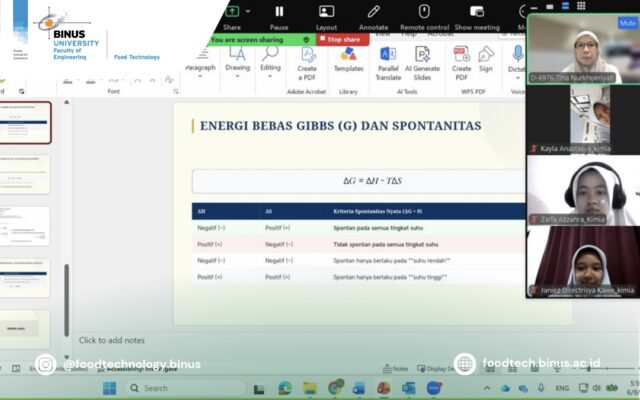Open PowerPoint from the taskbar
This screenshot has height=400, width=640.
pyautogui.click(x=384, y=388)
